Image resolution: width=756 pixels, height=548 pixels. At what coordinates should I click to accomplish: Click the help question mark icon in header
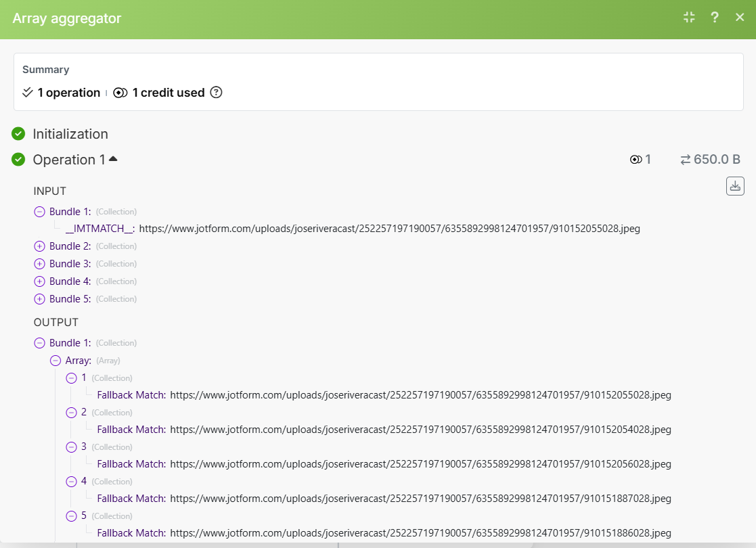click(715, 18)
